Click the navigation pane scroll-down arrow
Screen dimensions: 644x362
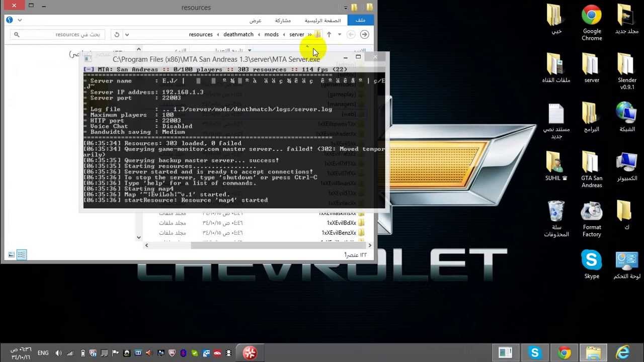139,237
